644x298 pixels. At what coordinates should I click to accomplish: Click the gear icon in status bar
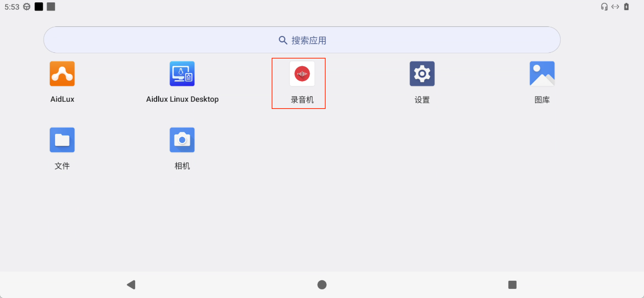27,7
